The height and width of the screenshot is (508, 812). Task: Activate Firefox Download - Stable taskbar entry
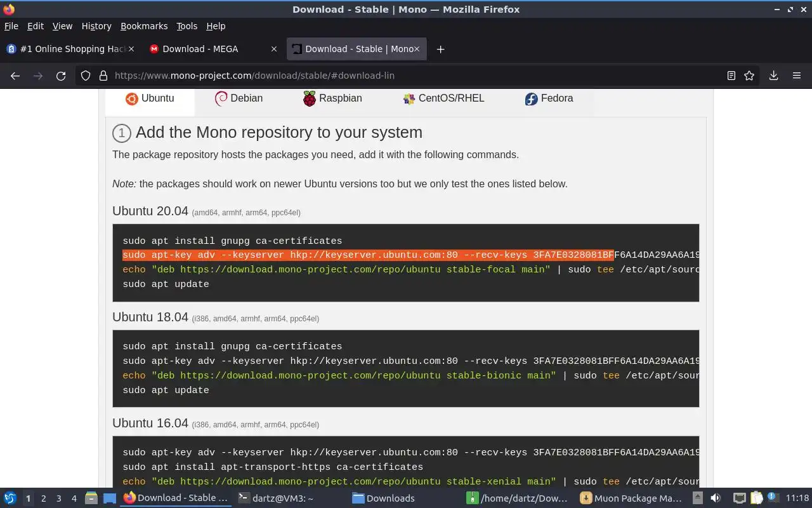click(176, 498)
